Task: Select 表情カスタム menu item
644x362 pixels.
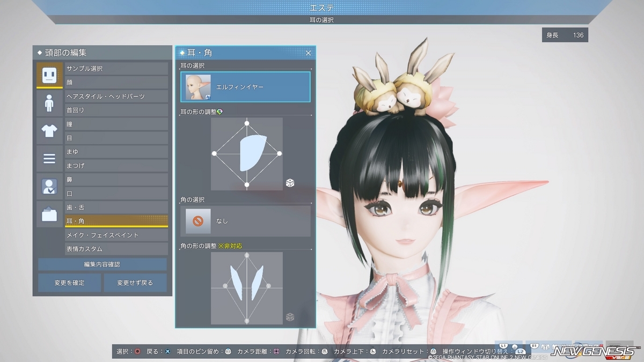Action: [x=116, y=249]
